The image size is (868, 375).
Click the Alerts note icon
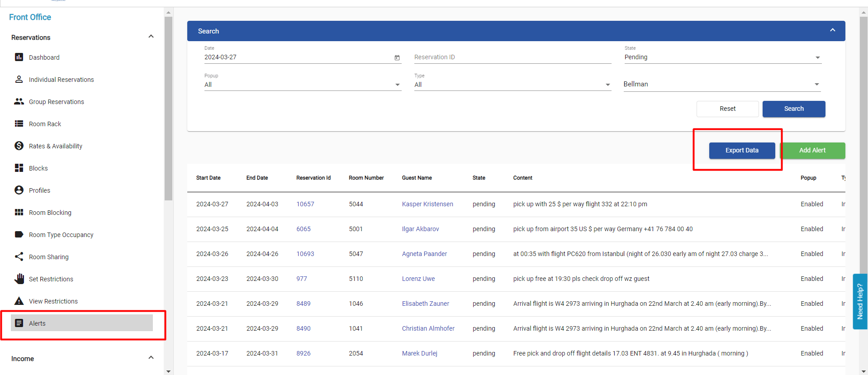coord(19,323)
